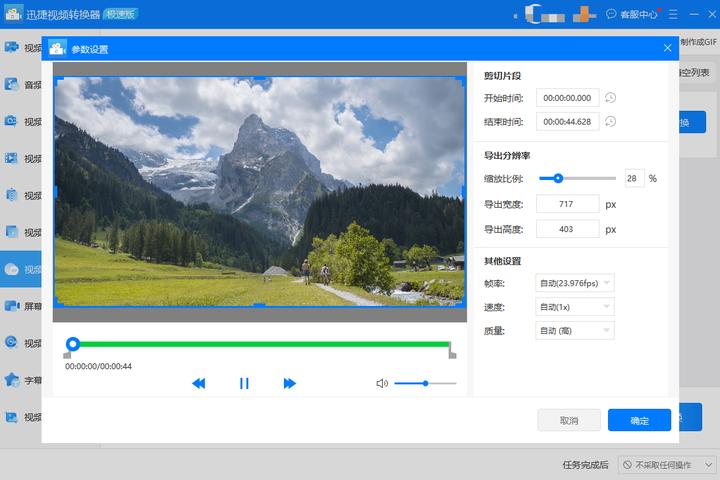
Task: Open the 任务完成后 action dropdown
Action: [x=667, y=465]
